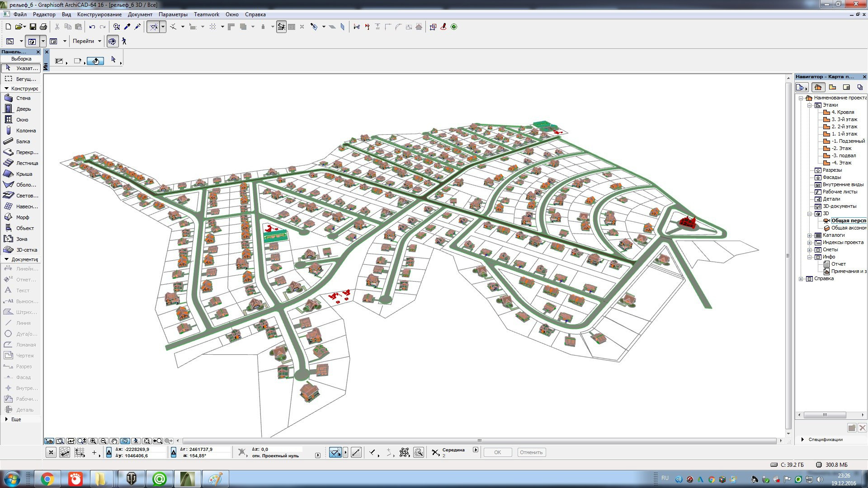Toggle the 3D explore walk mode icon
Image resolution: width=868 pixels, height=488 pixels.
(x=124, y=42)
